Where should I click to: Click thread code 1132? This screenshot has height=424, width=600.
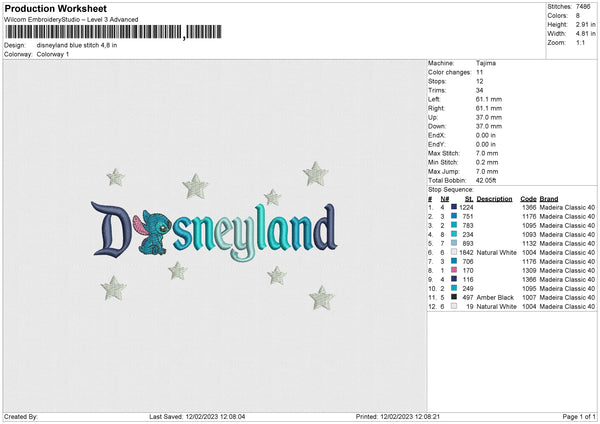pos(529,243)
